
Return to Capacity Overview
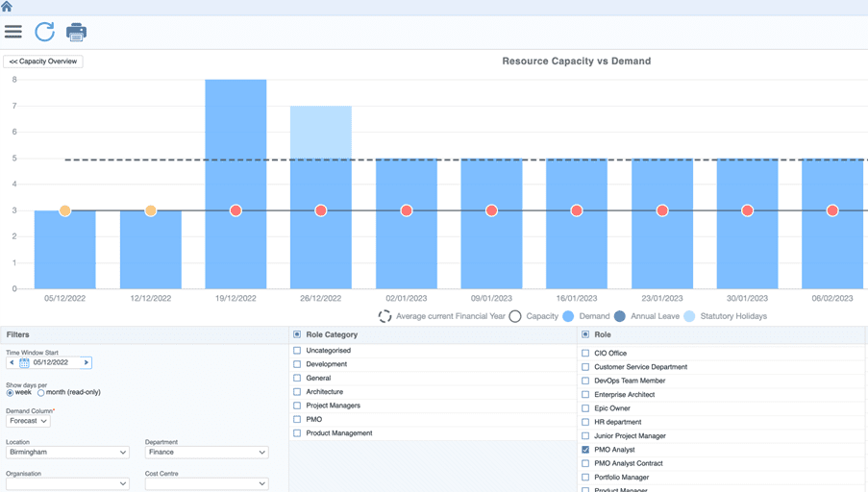[43, 61]
